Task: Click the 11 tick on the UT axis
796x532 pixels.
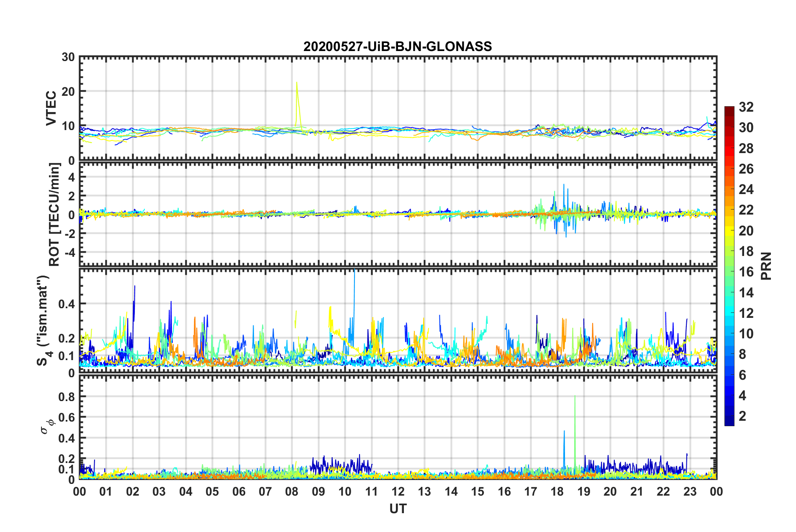Action: pyautogui.click(x=372, y=491)
